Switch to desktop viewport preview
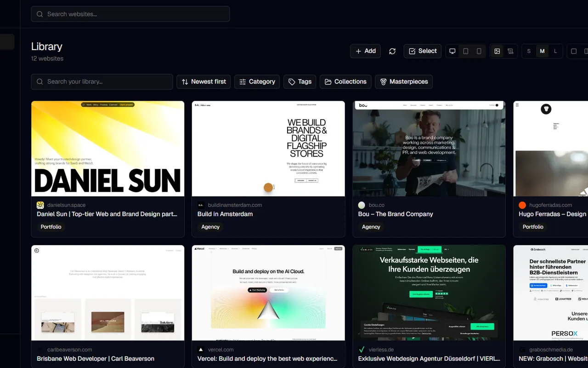This screenshot has height=368, width=588. click(452, 51)
